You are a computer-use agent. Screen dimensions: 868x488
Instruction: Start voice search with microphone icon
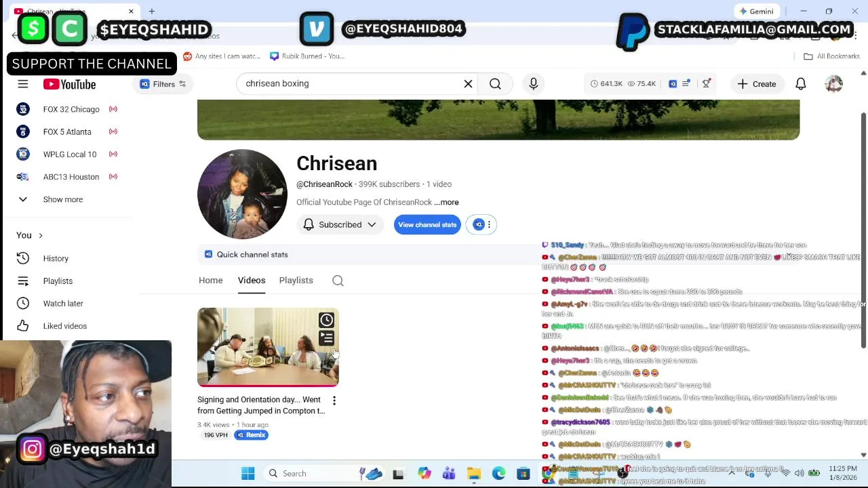coord(534,83)
